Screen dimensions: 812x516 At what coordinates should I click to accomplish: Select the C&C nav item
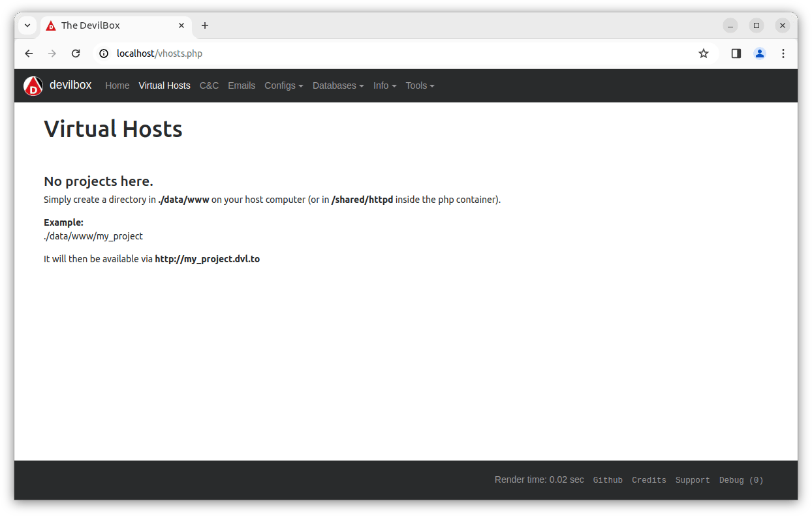click(209, 85)
